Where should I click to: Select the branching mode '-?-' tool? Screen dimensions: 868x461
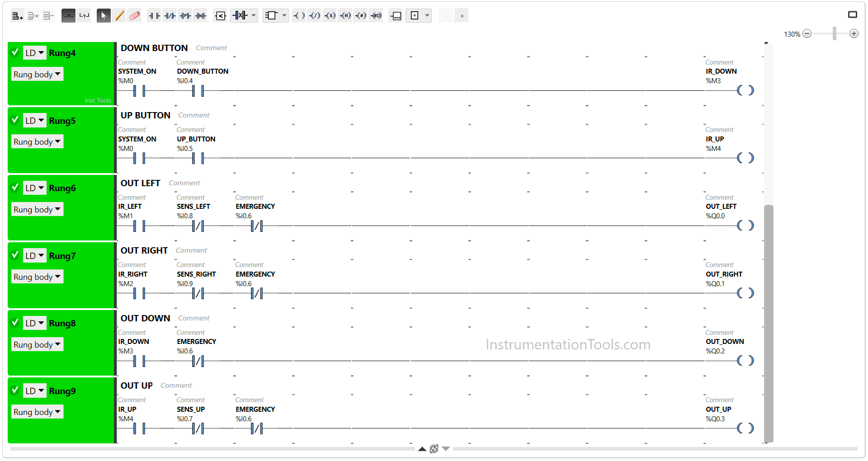[68, 16]
